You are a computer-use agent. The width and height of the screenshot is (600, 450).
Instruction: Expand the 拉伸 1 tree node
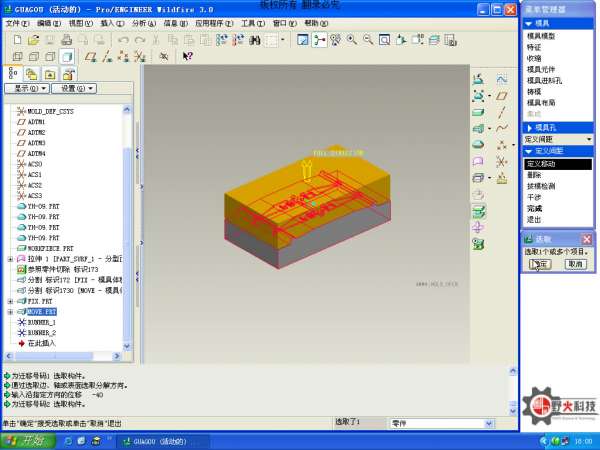coord(10,259)
